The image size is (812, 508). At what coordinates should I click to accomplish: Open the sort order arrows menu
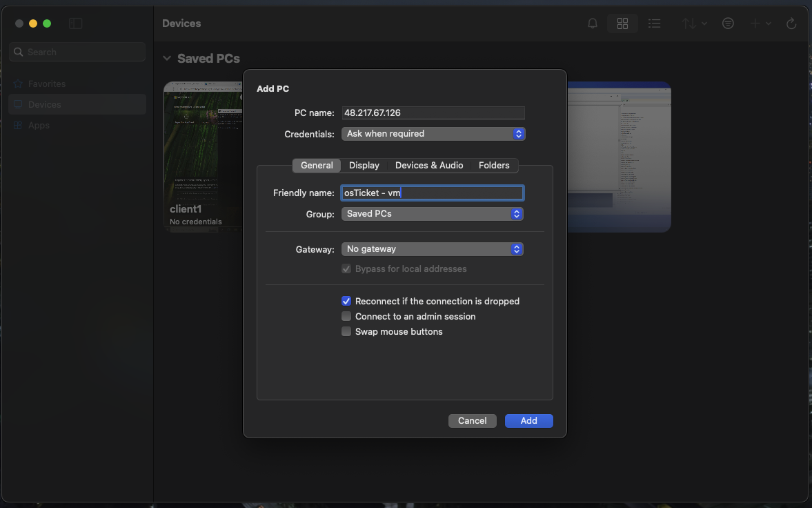pos(694,23)
